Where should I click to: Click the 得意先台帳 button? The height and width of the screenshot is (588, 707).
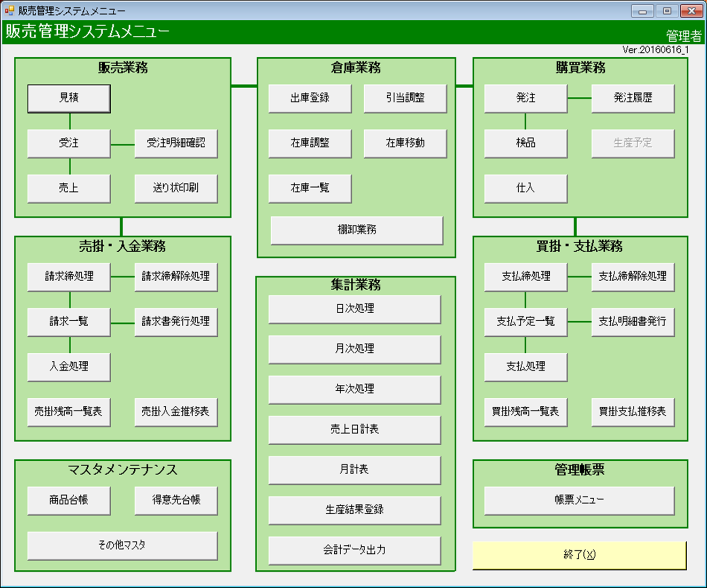pyautogui.click(x=176, y=500)
